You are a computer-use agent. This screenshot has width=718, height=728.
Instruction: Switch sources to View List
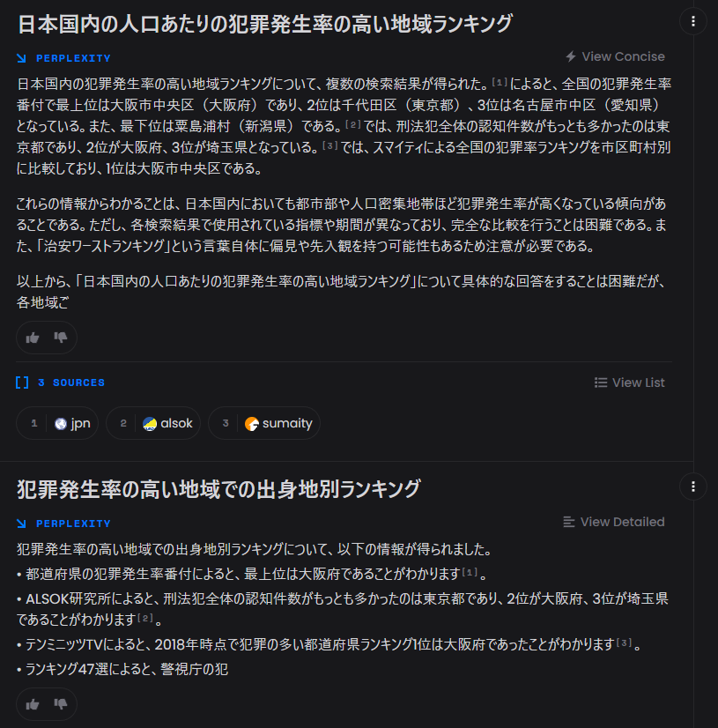point(630,383)
